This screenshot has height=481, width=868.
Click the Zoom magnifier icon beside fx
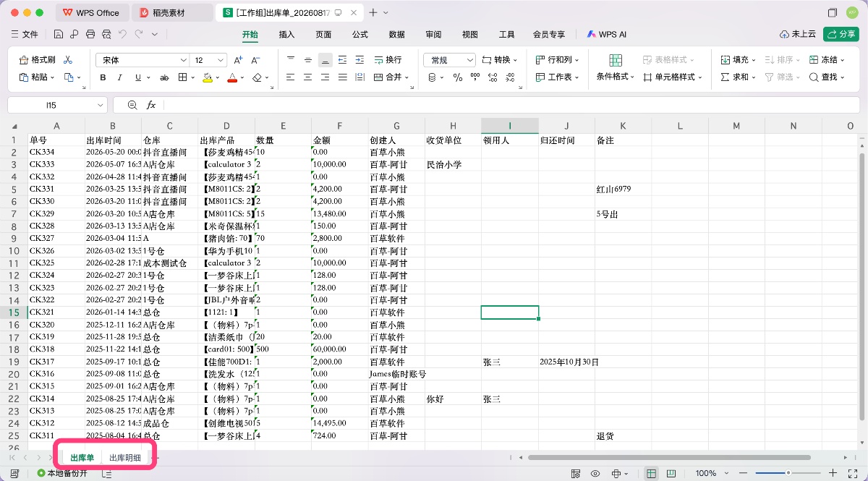pyautogui.click(x=132, y=105)
